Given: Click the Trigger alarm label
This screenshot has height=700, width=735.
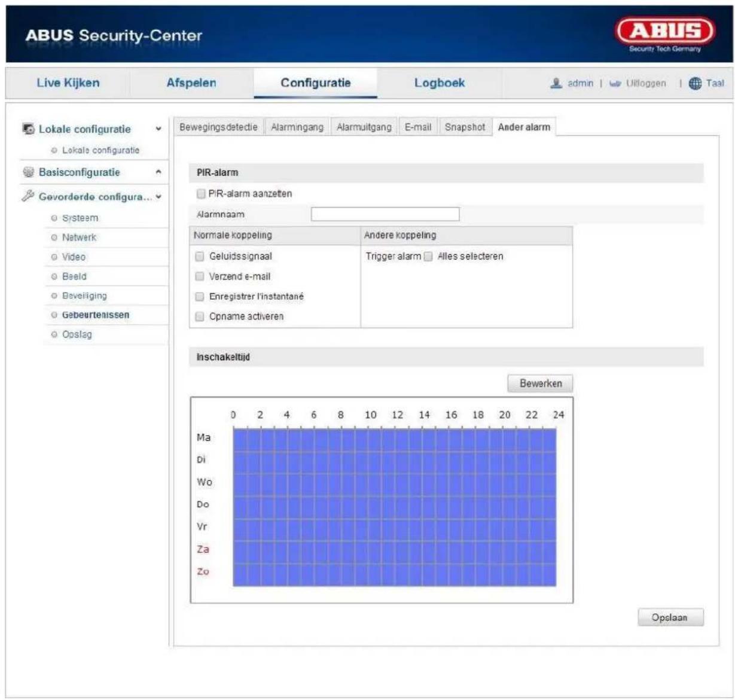Looking at the screenshot, I should (x=394, y=256).
